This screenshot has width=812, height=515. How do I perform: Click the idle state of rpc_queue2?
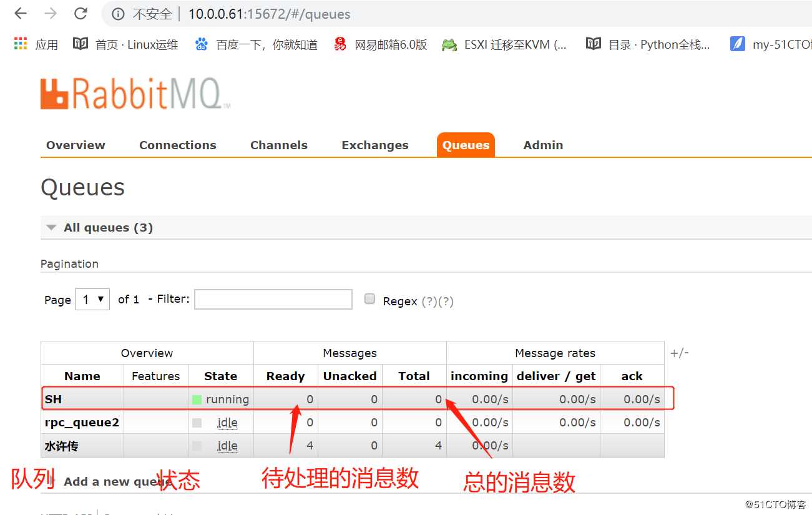point(227,423)
